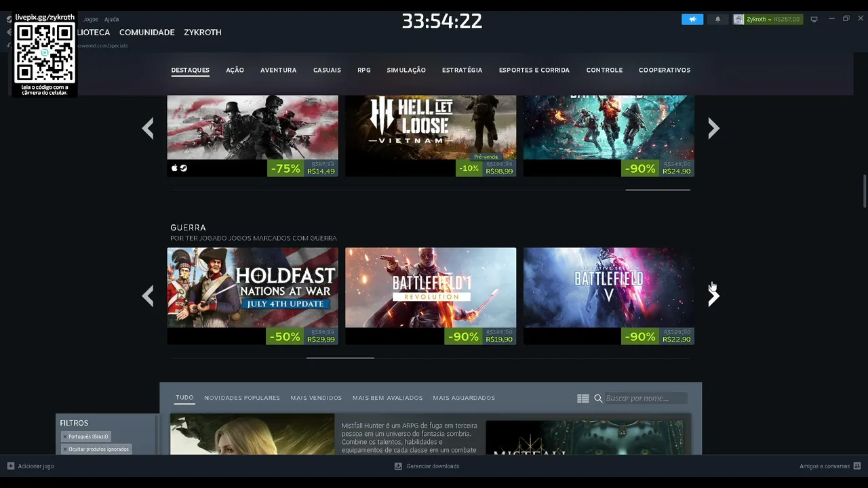This screenshot has width=868, height=488.
Task: Open the Ajuda menu
Action: point(111,20)
